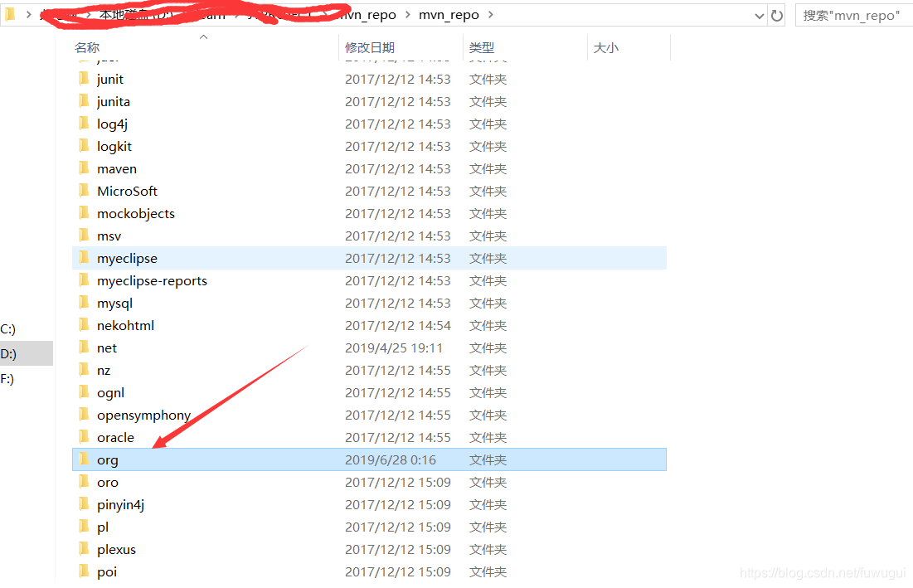Click the myeclipse-reports folder icon
The height and width of the screenshot is (588, 913).
pyautogui.click(x=84, y=280)
